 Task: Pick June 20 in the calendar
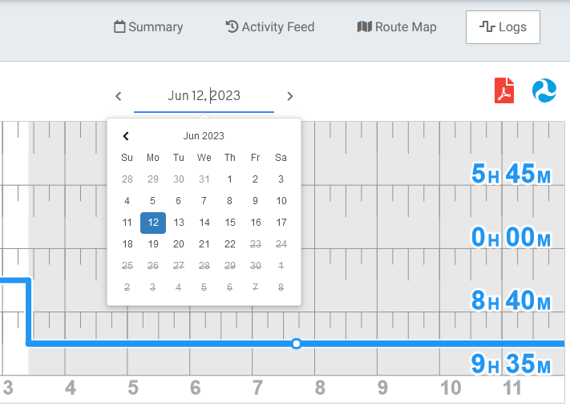click(x=178, y=244)
